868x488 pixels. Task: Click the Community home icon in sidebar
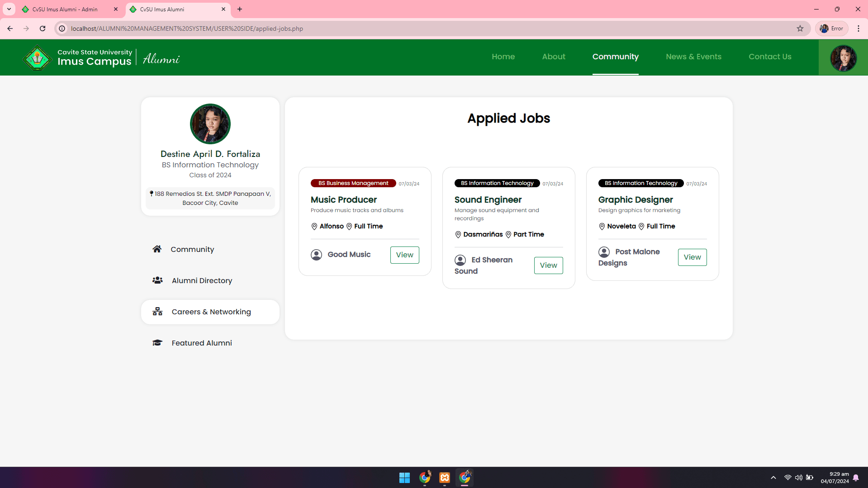pyautogui.click(x=157, y=249)
